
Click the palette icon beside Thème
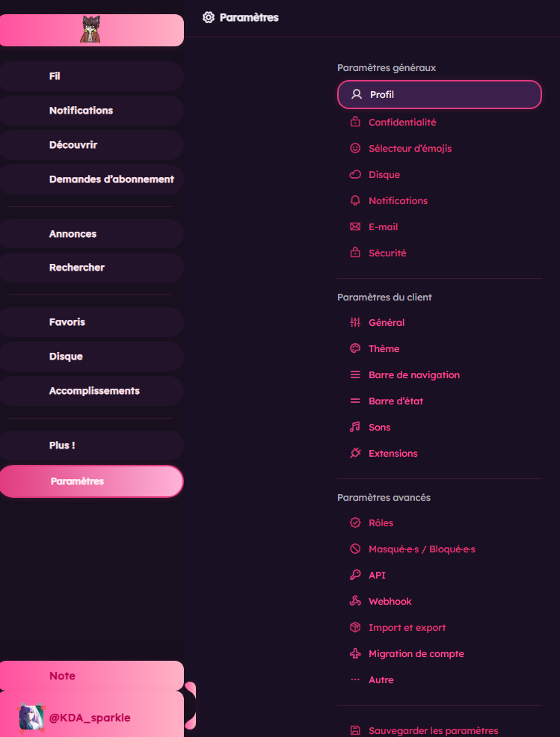pyautogui.click(x=355, y=349)
